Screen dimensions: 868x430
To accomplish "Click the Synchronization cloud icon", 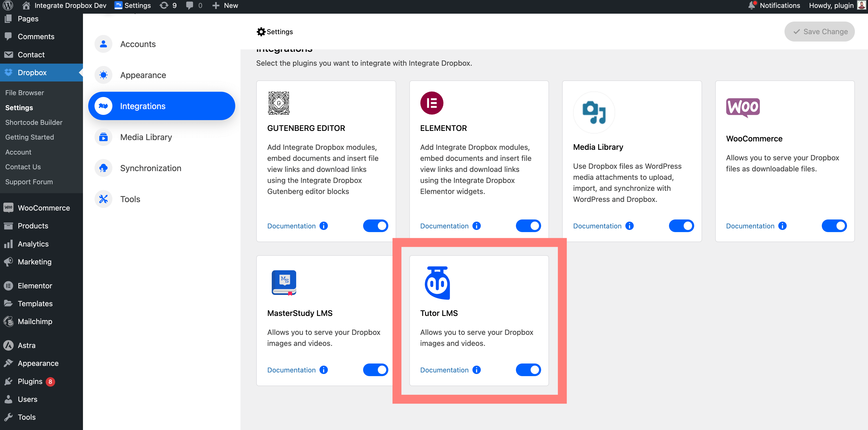I will (103, 168).
